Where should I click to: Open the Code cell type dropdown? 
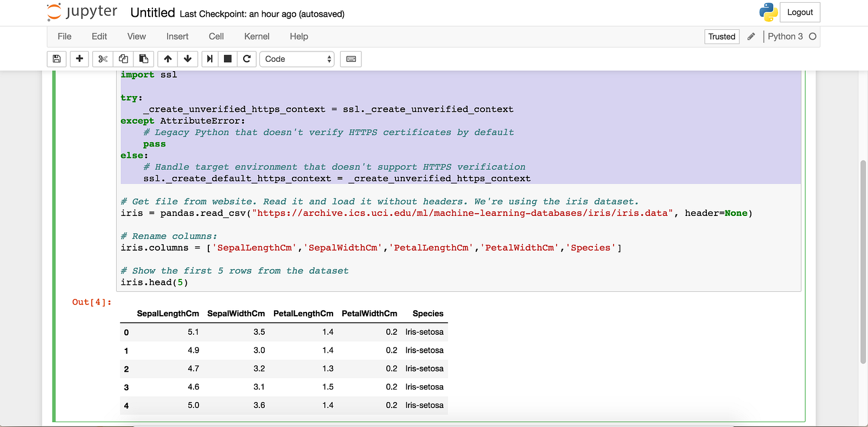(297, 59)
